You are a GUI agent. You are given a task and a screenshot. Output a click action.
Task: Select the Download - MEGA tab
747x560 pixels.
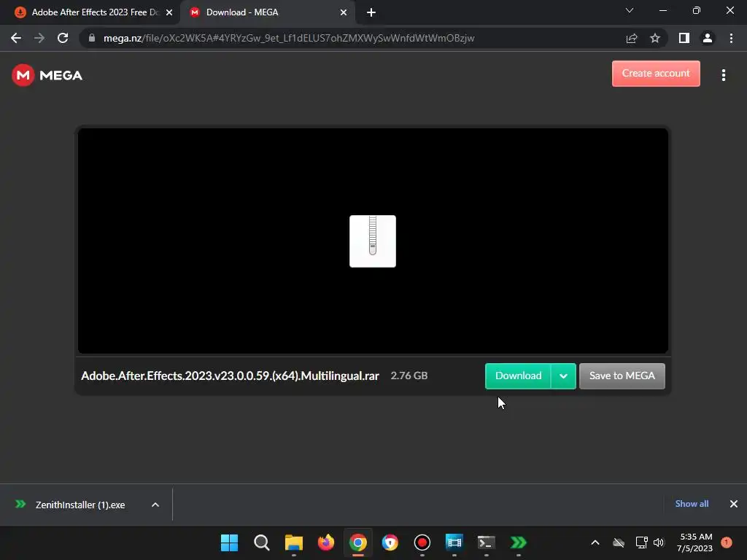click(267, 12)
